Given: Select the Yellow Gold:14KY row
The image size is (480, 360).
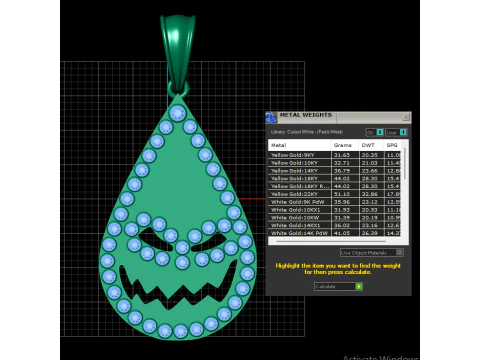Looking at the screenshot, I should [x=335, y=171].
